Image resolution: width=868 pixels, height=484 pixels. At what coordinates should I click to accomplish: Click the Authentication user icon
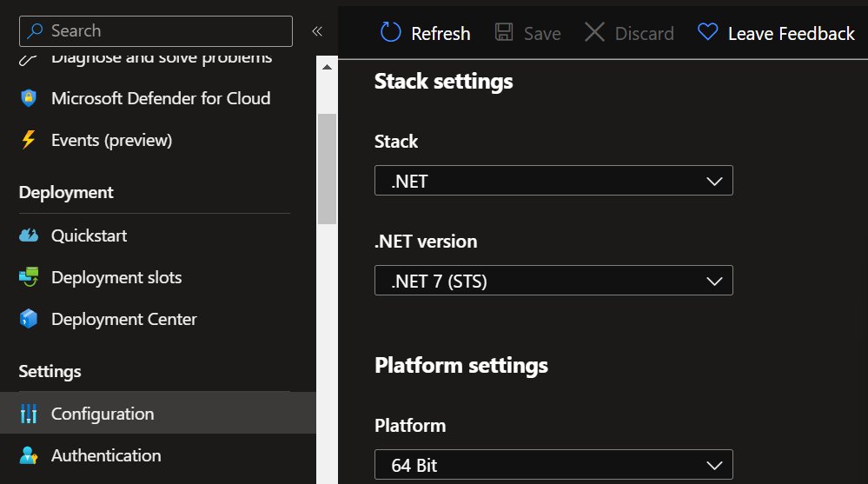(28, 455)
